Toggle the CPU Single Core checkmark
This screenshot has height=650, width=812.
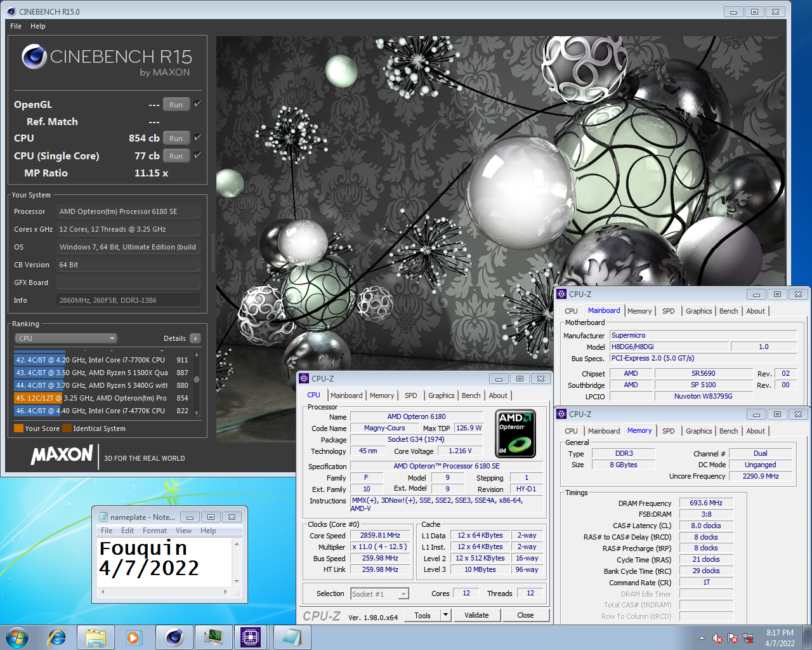coord(198,156)
